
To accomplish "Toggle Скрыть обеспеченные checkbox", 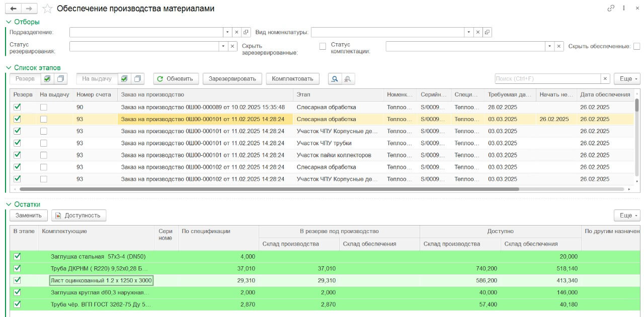I will coord(636,46).
